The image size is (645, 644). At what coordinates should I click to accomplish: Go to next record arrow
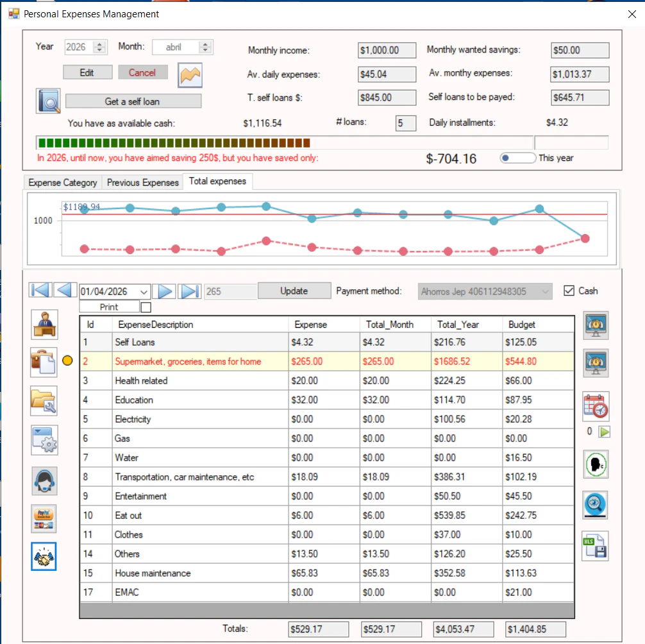pyautogui.click(x=165, y=291)
